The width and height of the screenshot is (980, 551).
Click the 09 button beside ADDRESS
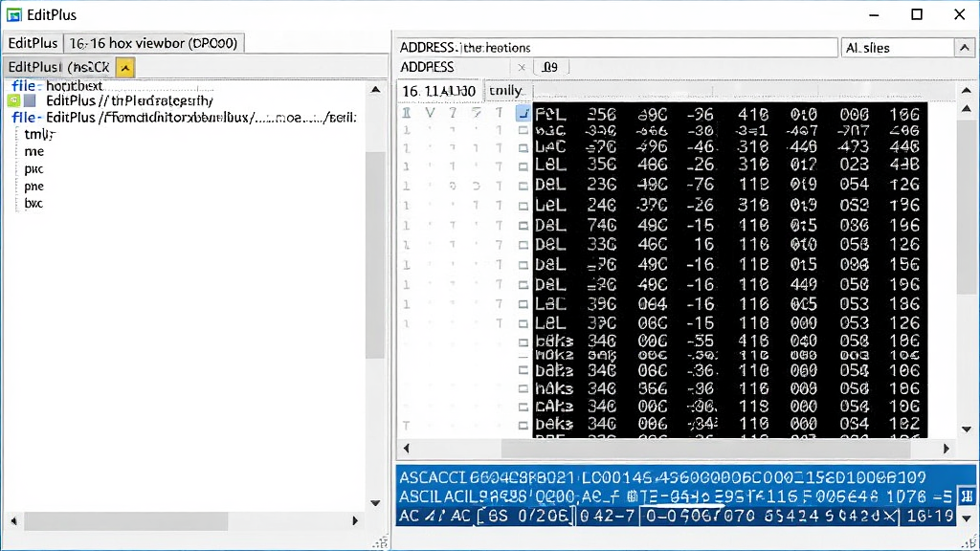pos(550,68)
